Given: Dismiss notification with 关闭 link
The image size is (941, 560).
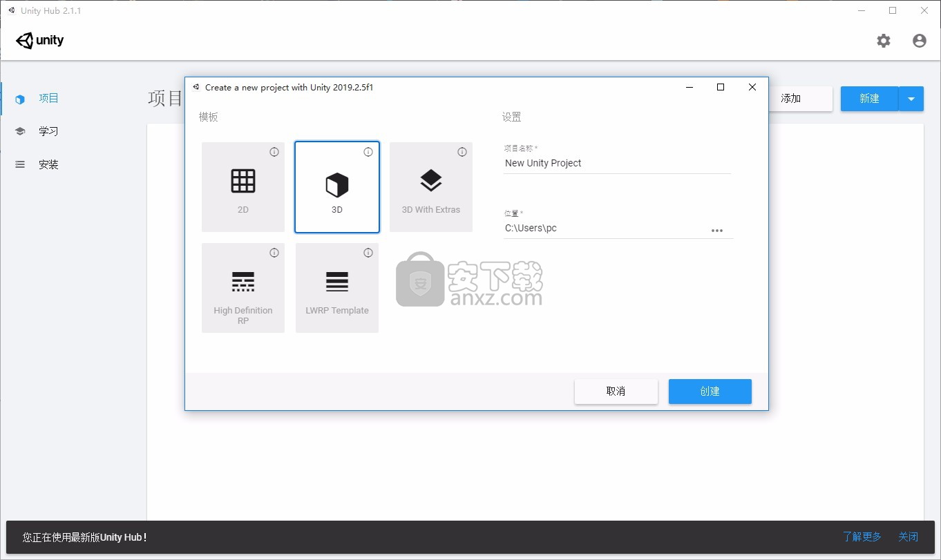Looking at the screenshot, I should pos(909,537).
